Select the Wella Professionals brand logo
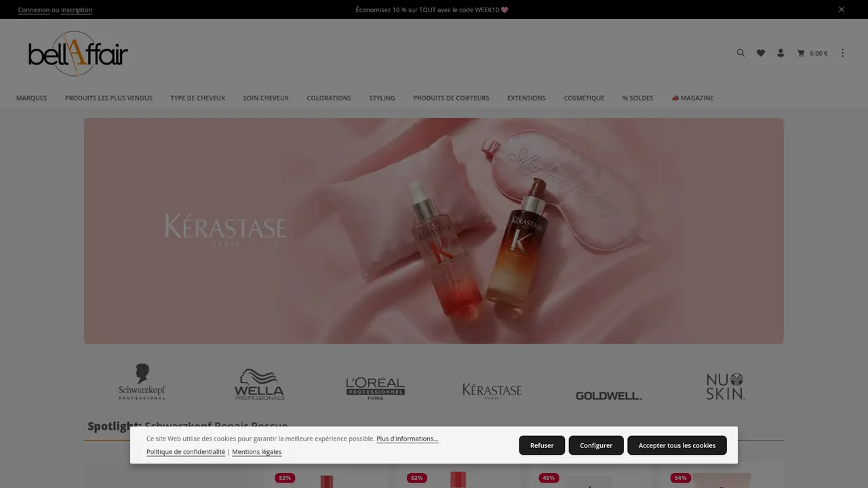868x488 pixels. click(259, 384)
